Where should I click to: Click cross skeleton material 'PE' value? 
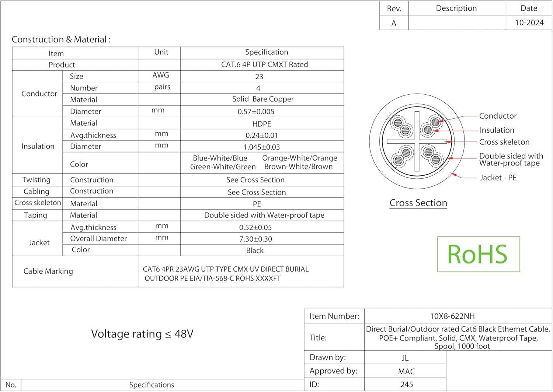pyautogui.click(x=257, y=204)
